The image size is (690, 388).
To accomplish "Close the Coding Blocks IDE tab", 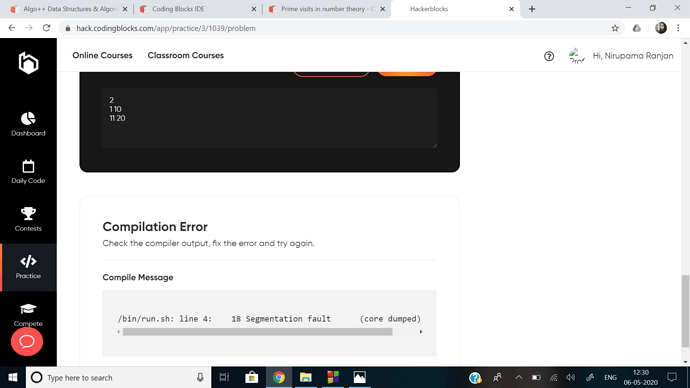I will click(x=253, y=9).
